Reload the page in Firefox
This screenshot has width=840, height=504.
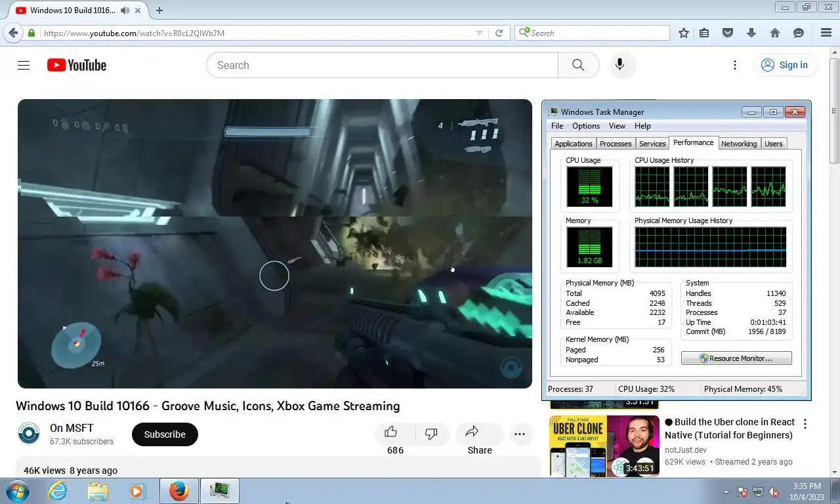pos(499,33)
